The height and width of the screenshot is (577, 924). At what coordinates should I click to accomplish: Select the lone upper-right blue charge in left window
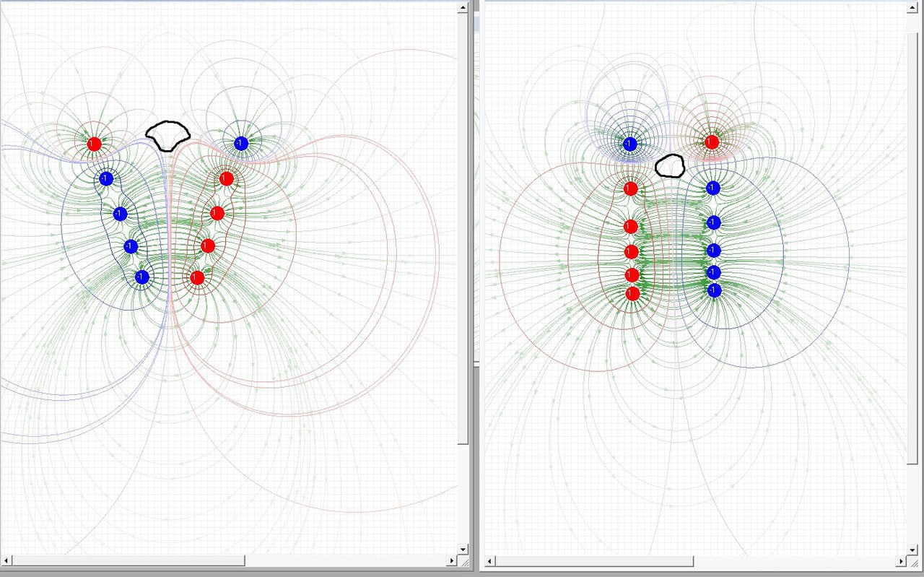241,144
